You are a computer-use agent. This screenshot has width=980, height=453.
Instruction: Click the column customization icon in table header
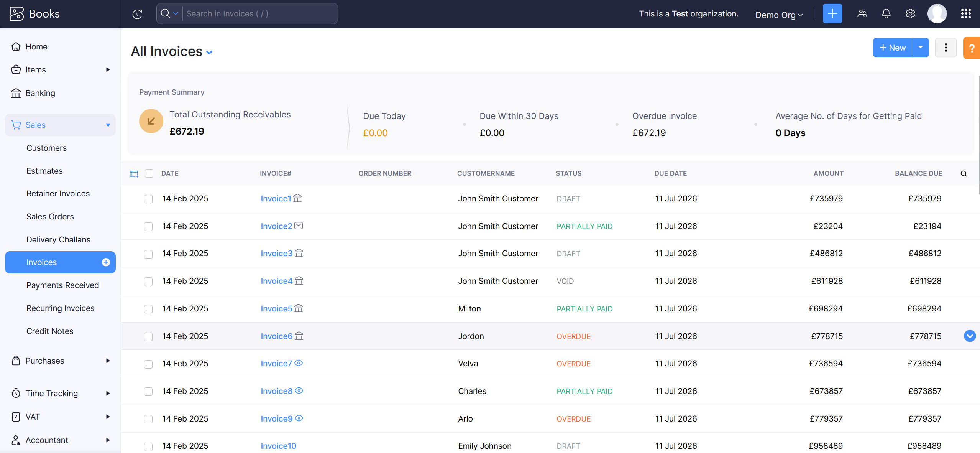[133, 173]
